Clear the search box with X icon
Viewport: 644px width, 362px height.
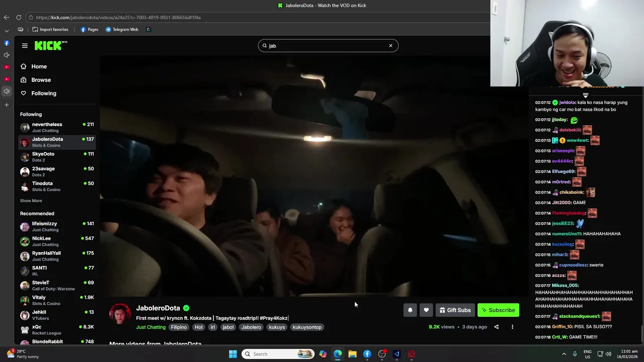click(x=390, y=46)
